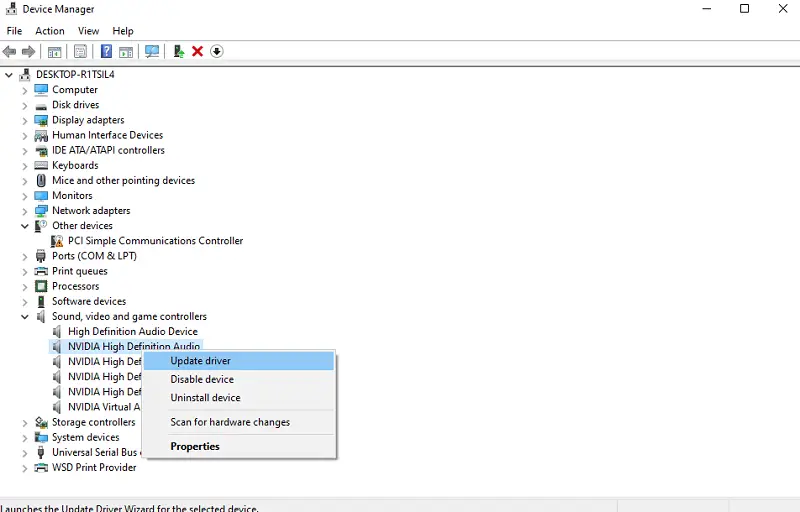Click Mice and other pointing devices icon

pyautogui.click(x=41, y=181)
